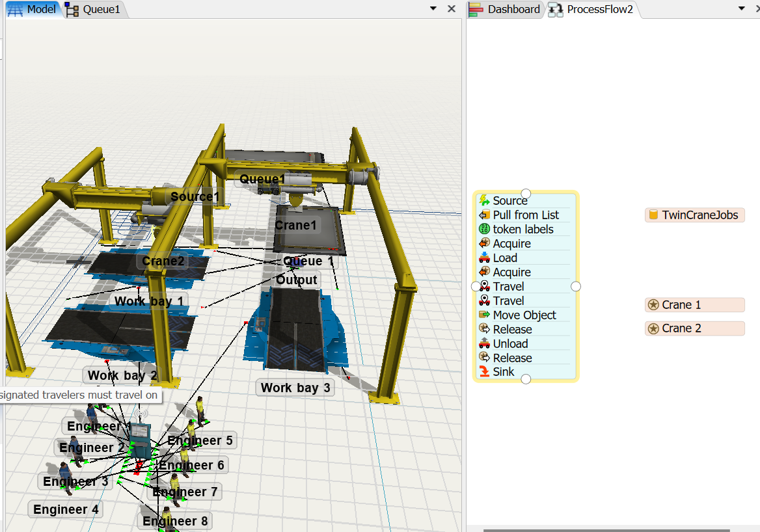Screen dimensions: 760x532
Task: Open the Model pane dropdown arrow
Action: point(433,9)
